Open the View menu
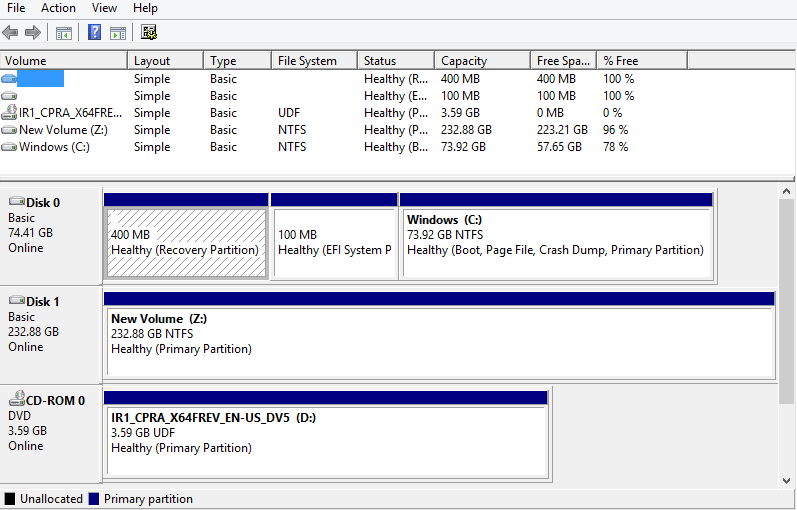Screen dimensions: 797x510 pyautogui.click(x=104, y=8)
